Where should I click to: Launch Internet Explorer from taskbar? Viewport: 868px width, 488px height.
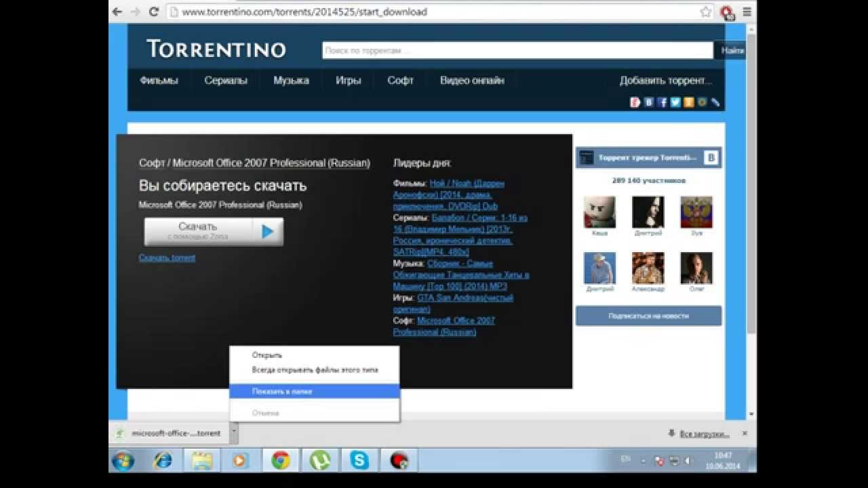pos(163,461)
